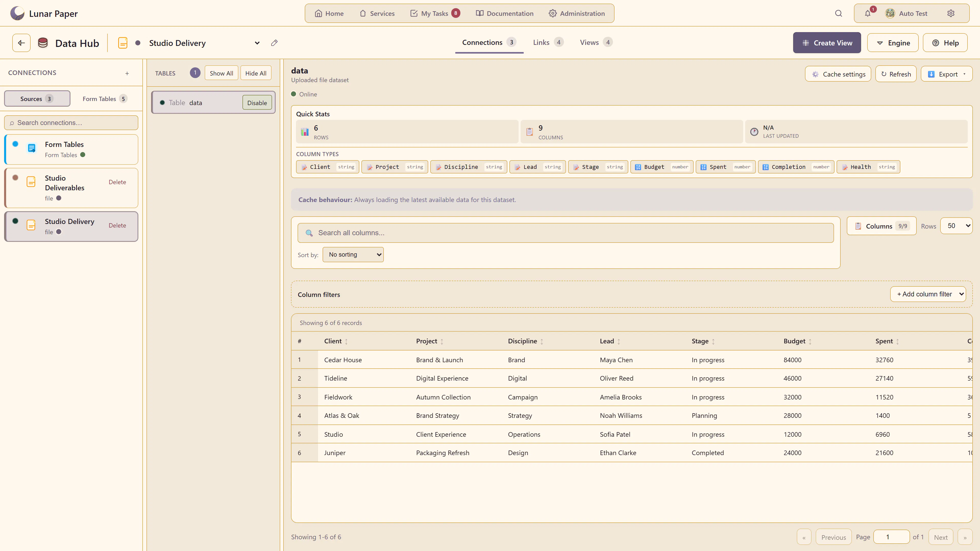Switch to the Form Tables list toggle
This screenshot has height=551, width=980.
105,98
